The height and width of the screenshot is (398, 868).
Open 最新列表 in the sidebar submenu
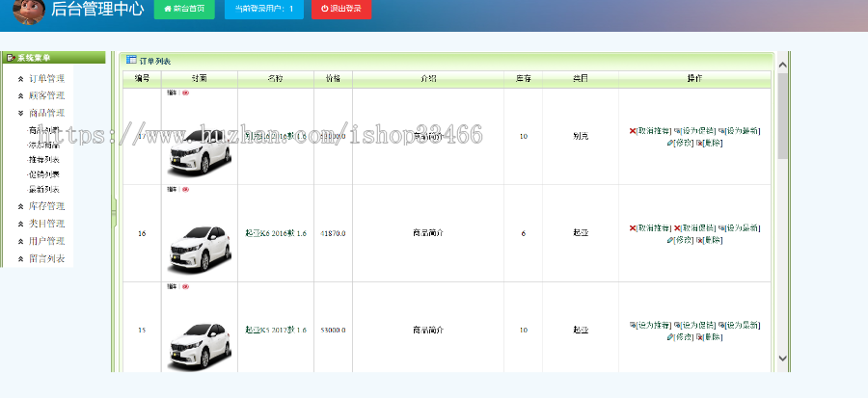(x=43, y=189)
